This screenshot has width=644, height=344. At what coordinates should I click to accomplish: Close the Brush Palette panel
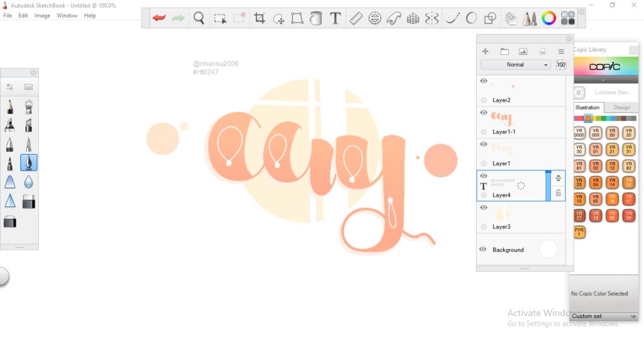[x=34, y=73]
